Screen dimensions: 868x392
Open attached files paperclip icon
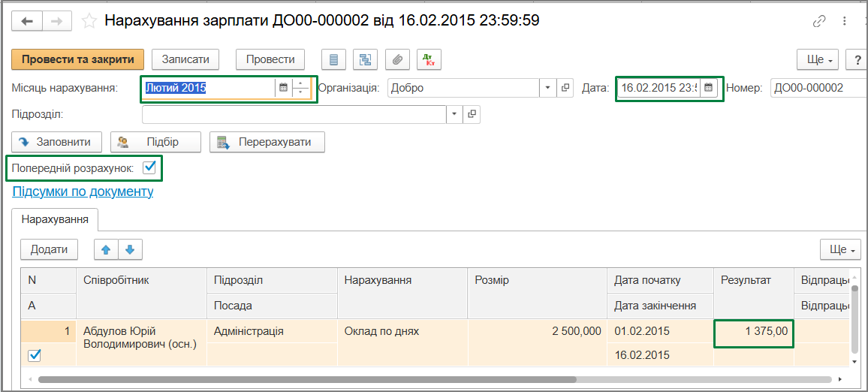[x=397, y=60]
